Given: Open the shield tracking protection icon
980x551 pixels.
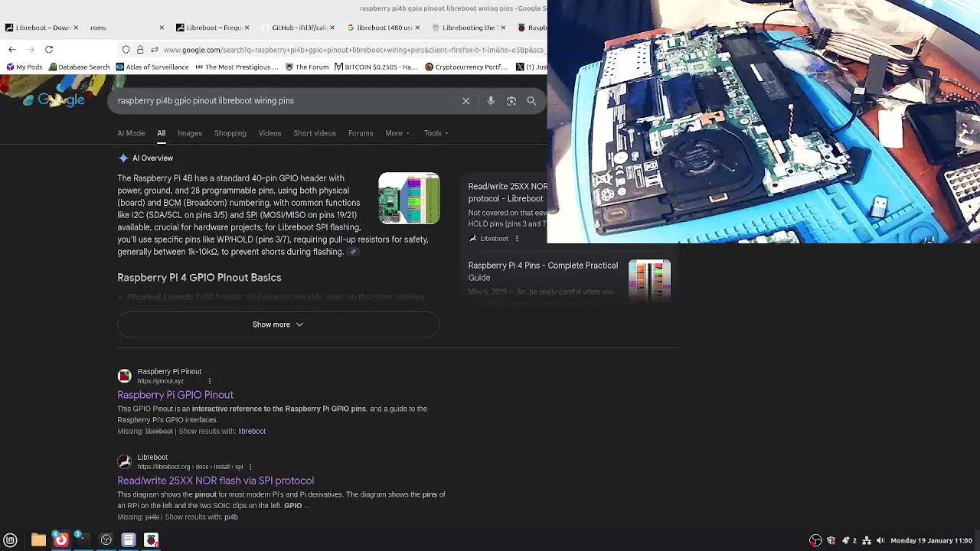Looking at the screenshot, I should click(x=126, y=50).
